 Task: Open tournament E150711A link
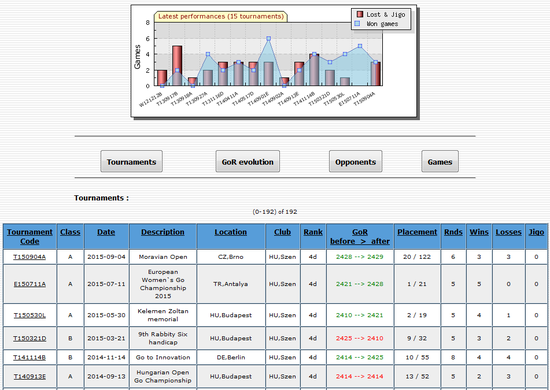coord(30,284)
